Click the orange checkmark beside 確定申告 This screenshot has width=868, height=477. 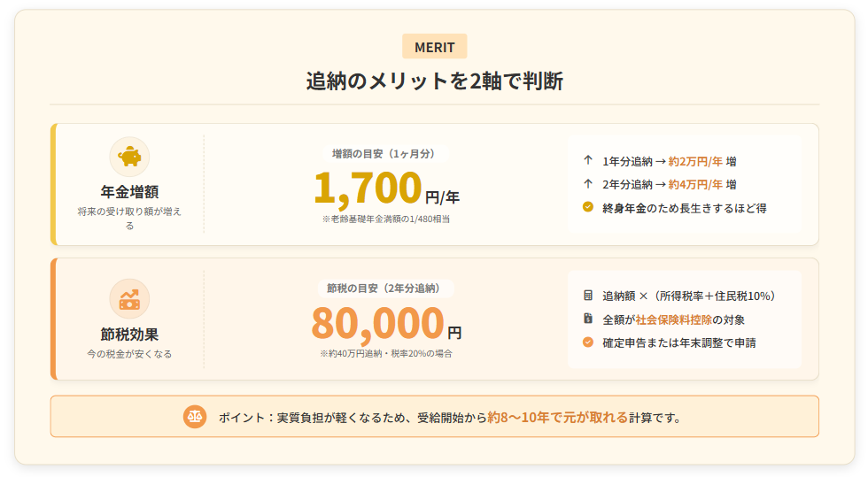(x=588, y=342)
